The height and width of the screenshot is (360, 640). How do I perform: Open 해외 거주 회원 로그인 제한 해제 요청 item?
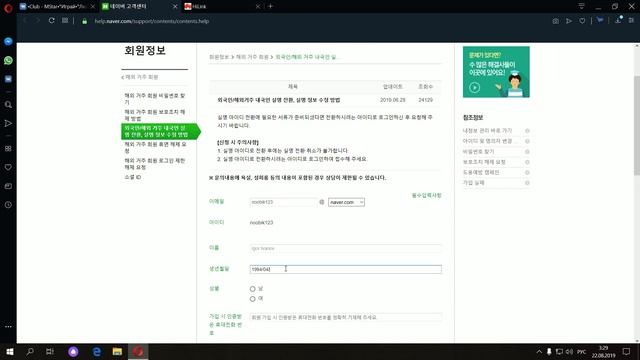[155, 164]
